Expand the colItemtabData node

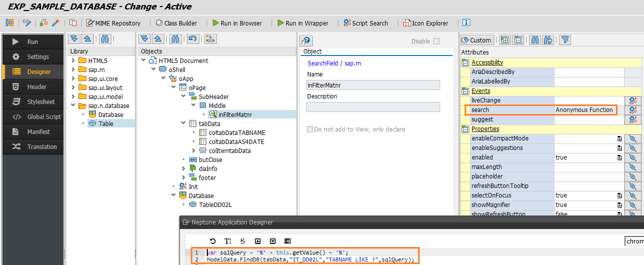click(x=194, y=150)
